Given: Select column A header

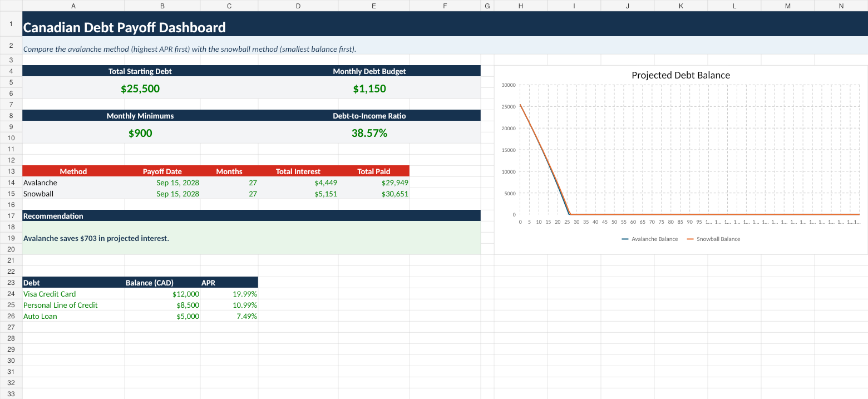Looking at the screenshot, I should pyautogui.click(x=73, y=6).
